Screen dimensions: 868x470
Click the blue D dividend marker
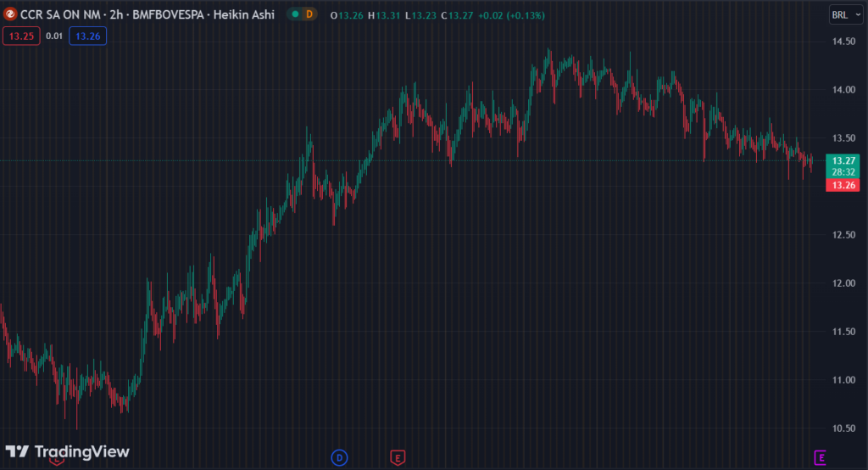tap(339, 457)
